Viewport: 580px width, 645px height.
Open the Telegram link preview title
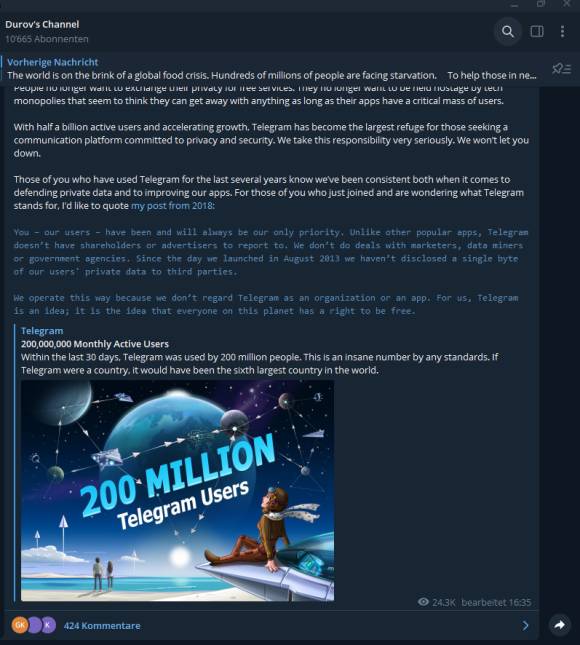42,331
